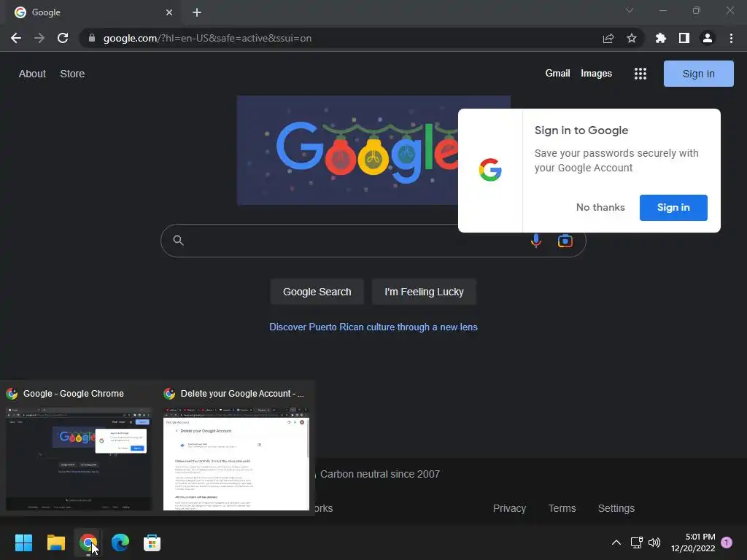Select Google - Google Chrome window preview
747x560 pixels.
pyautogui.click(x=79, y=449)
